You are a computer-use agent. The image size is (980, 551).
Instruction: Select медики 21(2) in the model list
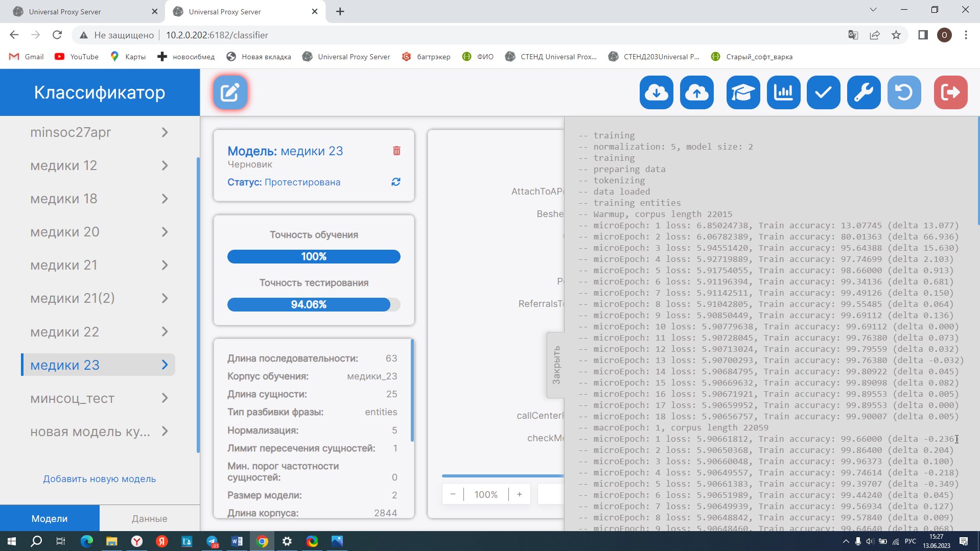click(73, 298)
